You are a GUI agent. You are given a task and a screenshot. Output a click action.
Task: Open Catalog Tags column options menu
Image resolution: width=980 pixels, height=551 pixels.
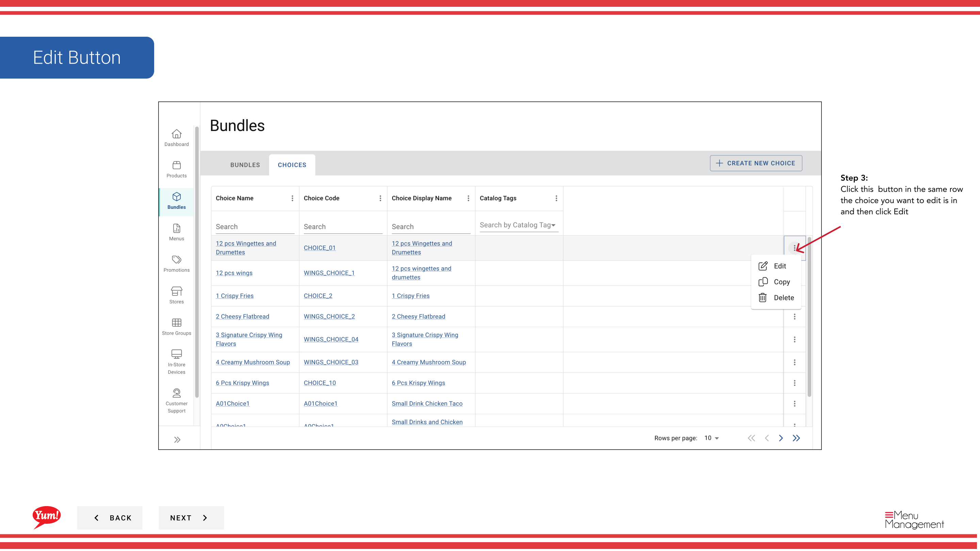click(556, 198)
